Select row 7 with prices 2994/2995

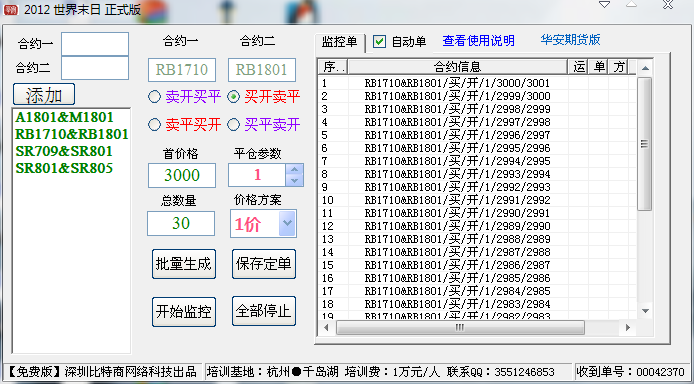[x=477, y=161]
